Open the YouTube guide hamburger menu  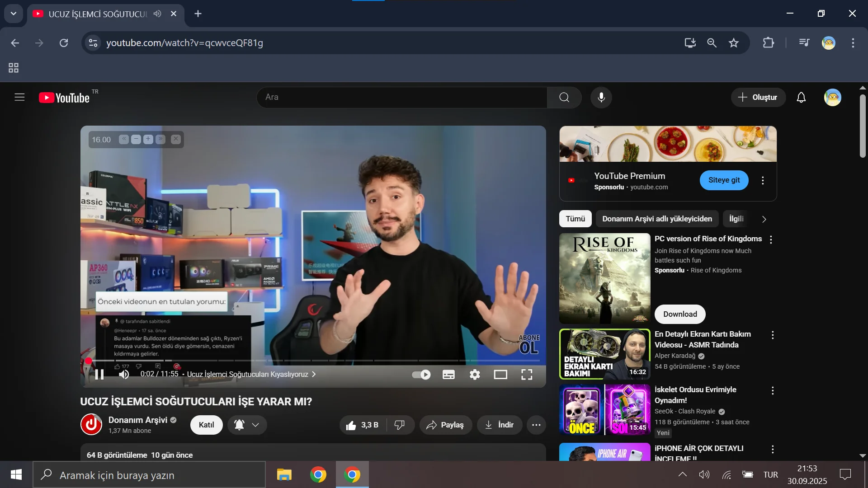(19, 97)
